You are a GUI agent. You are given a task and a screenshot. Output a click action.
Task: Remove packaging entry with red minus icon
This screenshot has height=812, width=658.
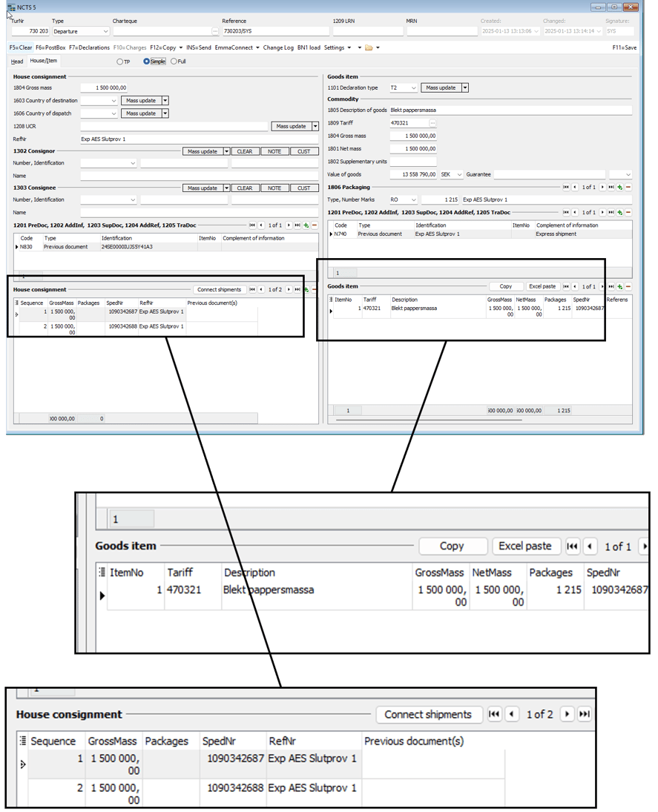pos(628,188)
